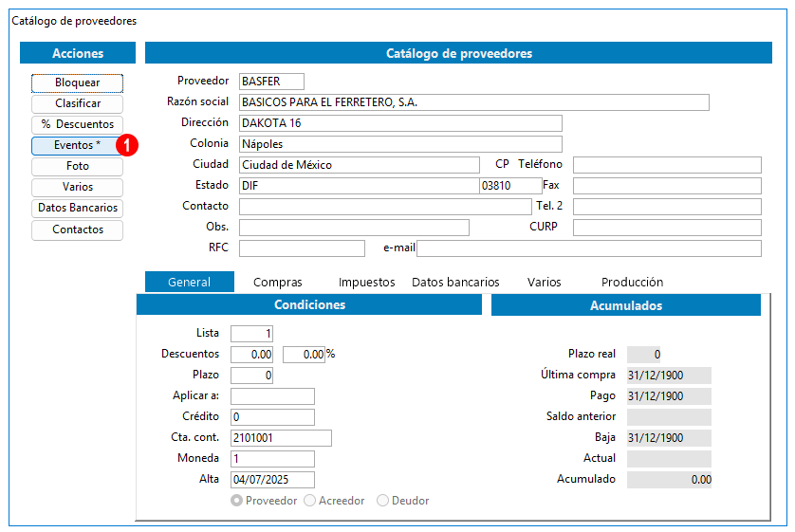Open the % Descuentos action
This screenshot has height=532, width=795.
click(x=77, y=125)
